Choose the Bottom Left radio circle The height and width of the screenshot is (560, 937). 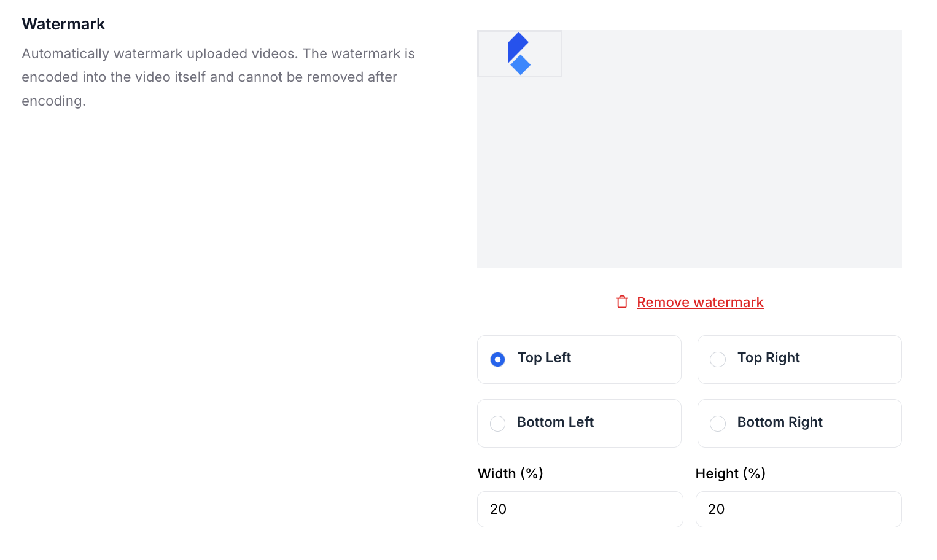(x=498, y=424)
